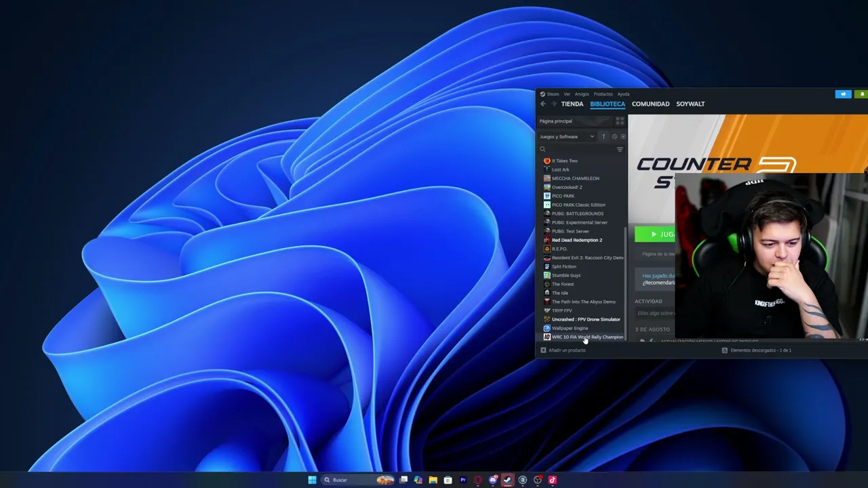Open the Steam announcements megaphone icon

pyautogui.click(x=843, y=94)
